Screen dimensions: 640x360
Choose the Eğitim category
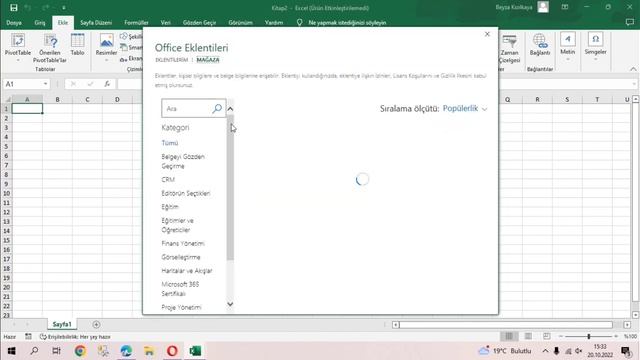pos(170,207)
